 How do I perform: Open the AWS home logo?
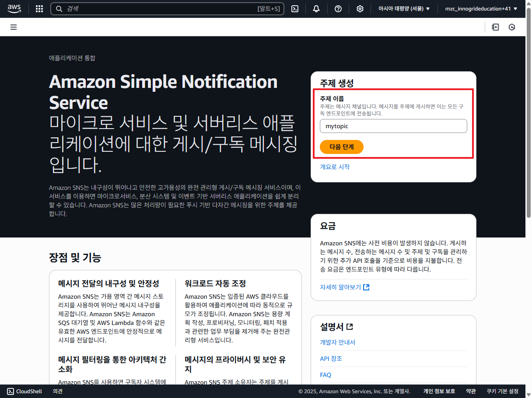14,9
